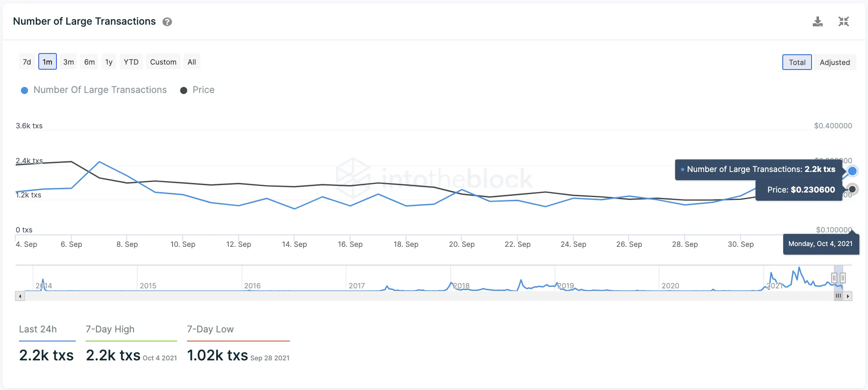Show All time range data

tap(191, 62)
